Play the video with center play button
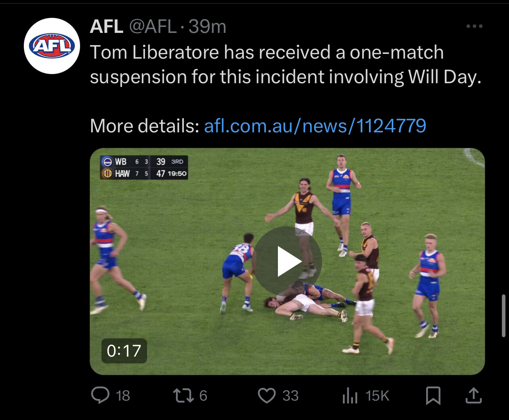This screenshot has height=420, width=509. click(x=287, y=261)
